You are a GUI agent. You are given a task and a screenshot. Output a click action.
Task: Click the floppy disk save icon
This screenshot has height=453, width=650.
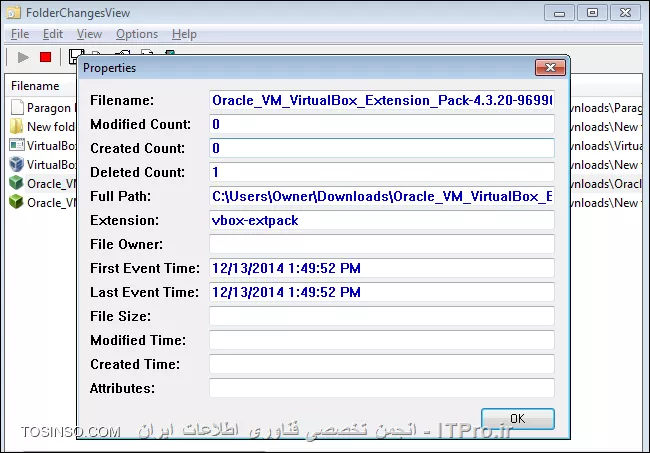pyautogui.click(x=74, y=57)
